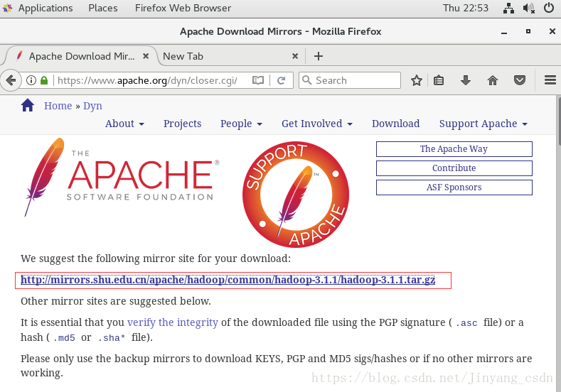Go back with the browser back arrow

11,80
